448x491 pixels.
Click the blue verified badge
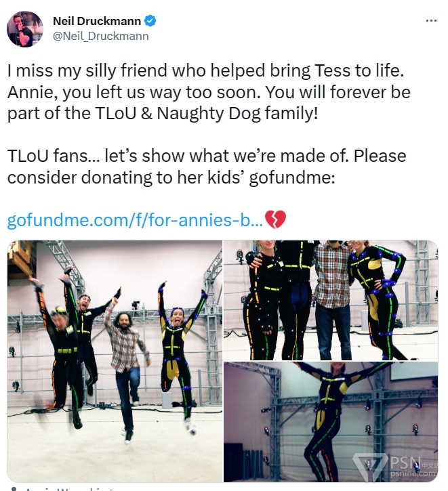[x=150, y=21]
